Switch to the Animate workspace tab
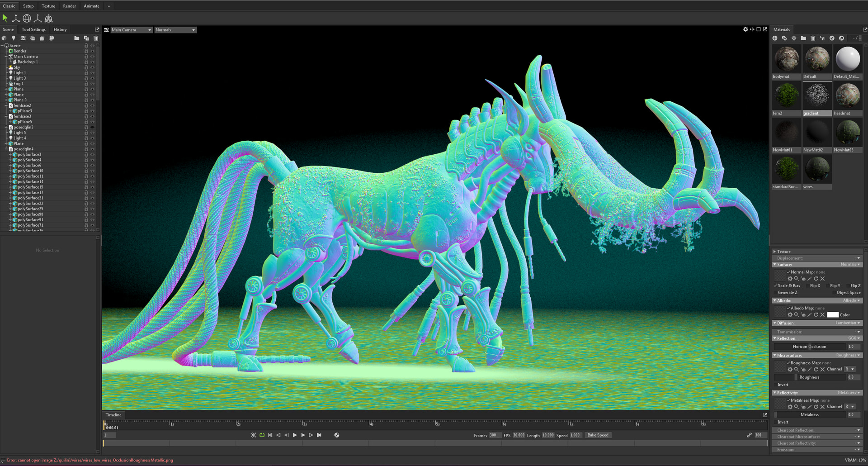Image resolution: width=868 pixels, height=466 pixels. click(91, 6)
